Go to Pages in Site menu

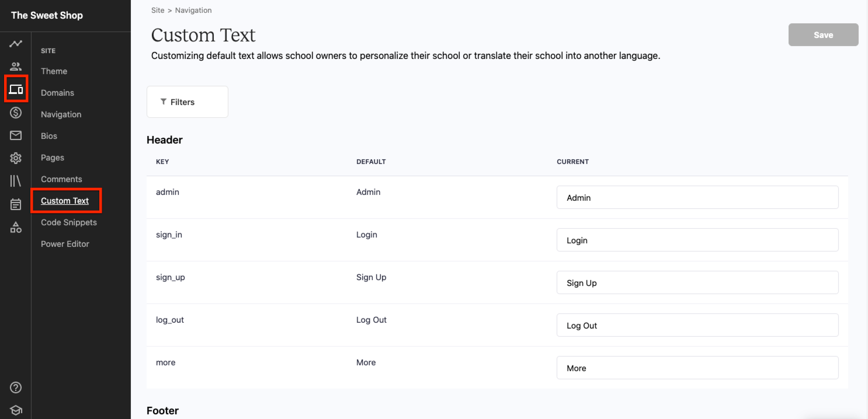(x=53, y=158)
